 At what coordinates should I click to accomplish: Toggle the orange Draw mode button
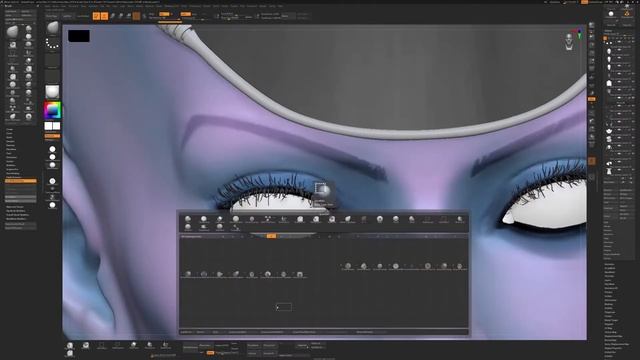(104, 16)
